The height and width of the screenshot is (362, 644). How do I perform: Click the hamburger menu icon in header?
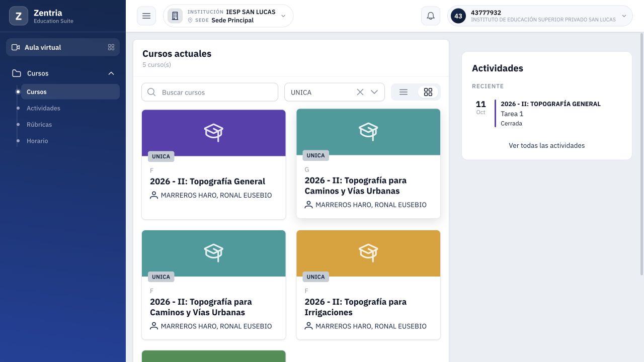coord(146,16)
